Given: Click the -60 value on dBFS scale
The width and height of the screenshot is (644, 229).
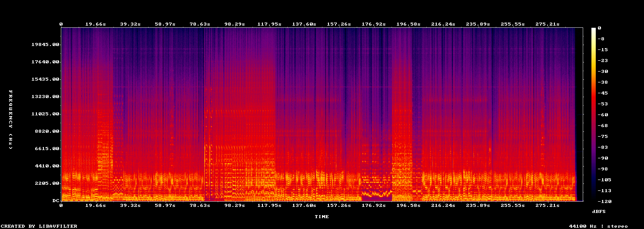Looking at the screenshot, I should pos(603,114).
